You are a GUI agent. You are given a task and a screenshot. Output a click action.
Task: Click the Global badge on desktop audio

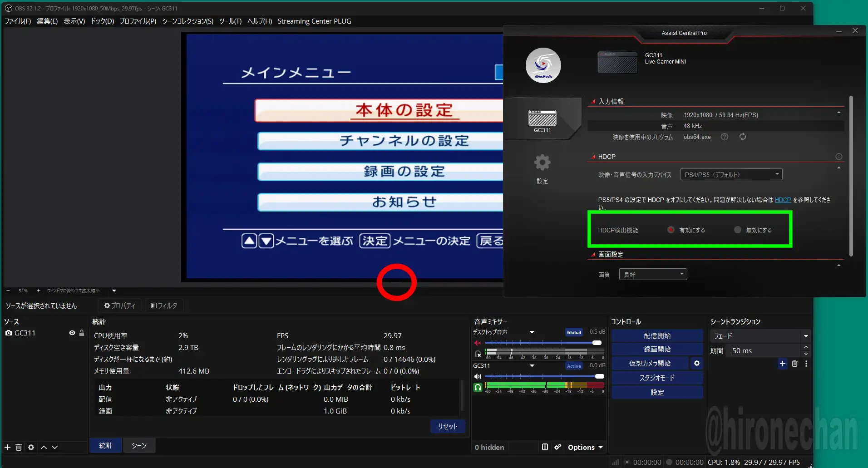pos(574,332)
